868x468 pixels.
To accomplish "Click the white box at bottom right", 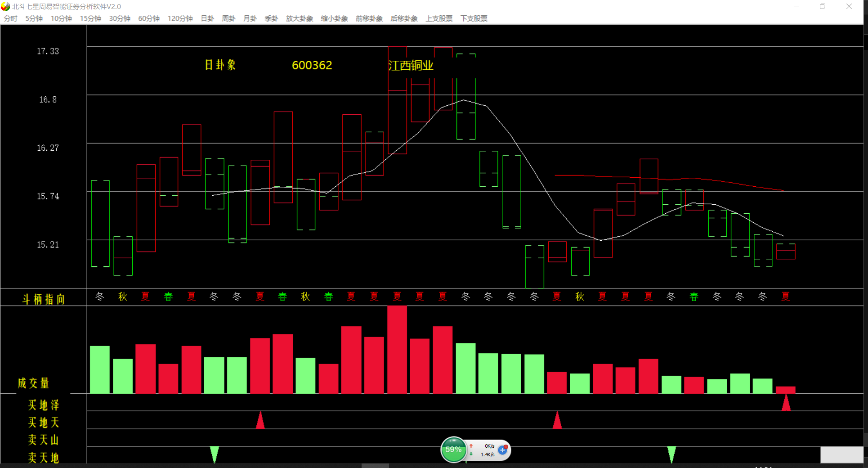I will pyautogui.click(x=841, y=454).
